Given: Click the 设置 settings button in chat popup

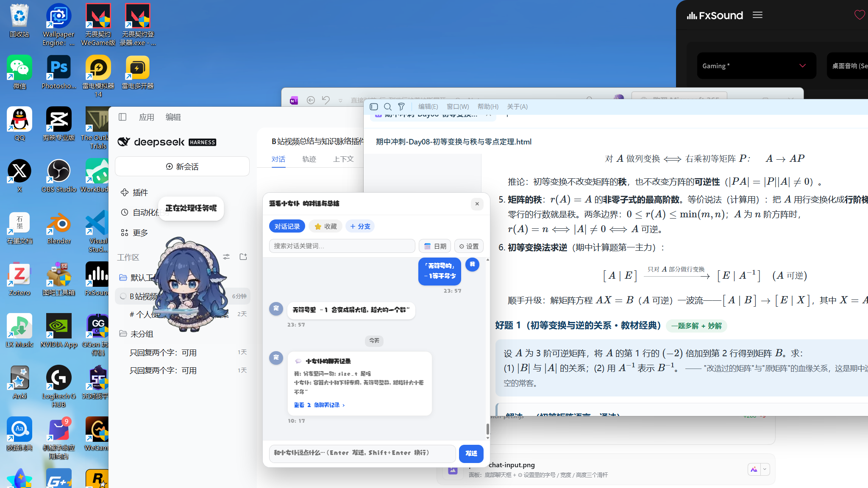Looking at the screenshot, I should (x=469, y=246).
